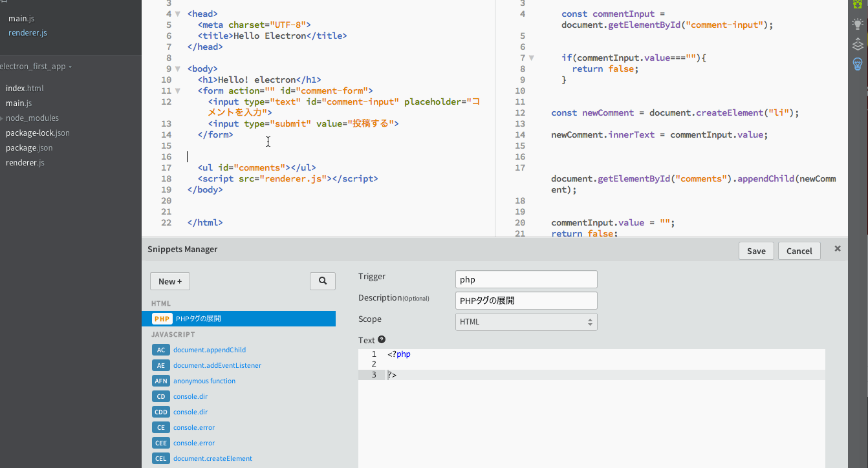Click the magnifier search button in Snippets Manager
This screenshot has width=868, height=468.
pos(323,281)
